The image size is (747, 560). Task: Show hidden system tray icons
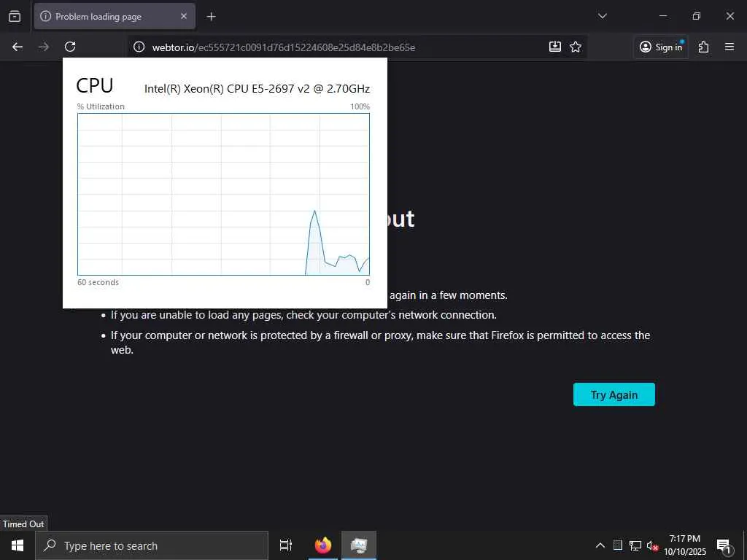click(600, 545)
